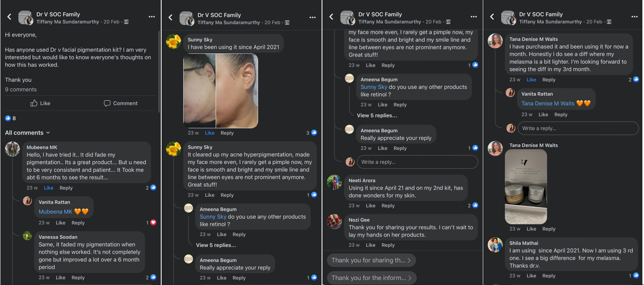
Task: Click the Comment speech bubble button
Action: tap(121, 103)
